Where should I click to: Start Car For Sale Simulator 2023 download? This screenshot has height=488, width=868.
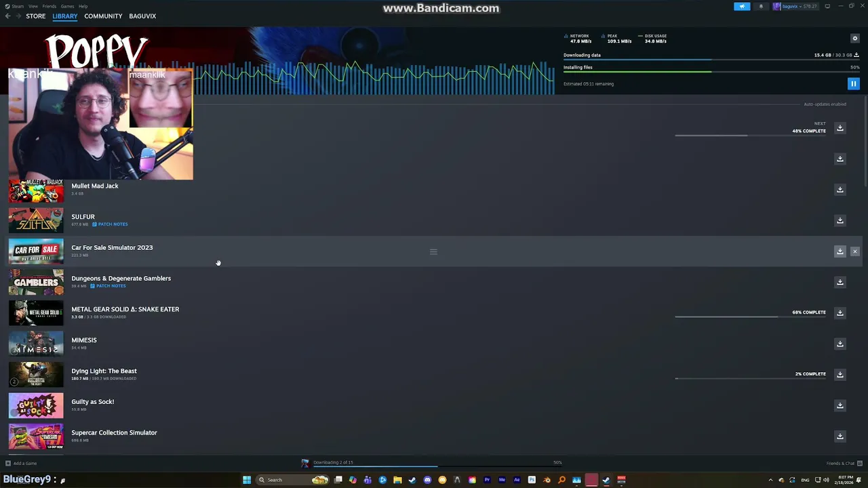click(x=840, y=251)
